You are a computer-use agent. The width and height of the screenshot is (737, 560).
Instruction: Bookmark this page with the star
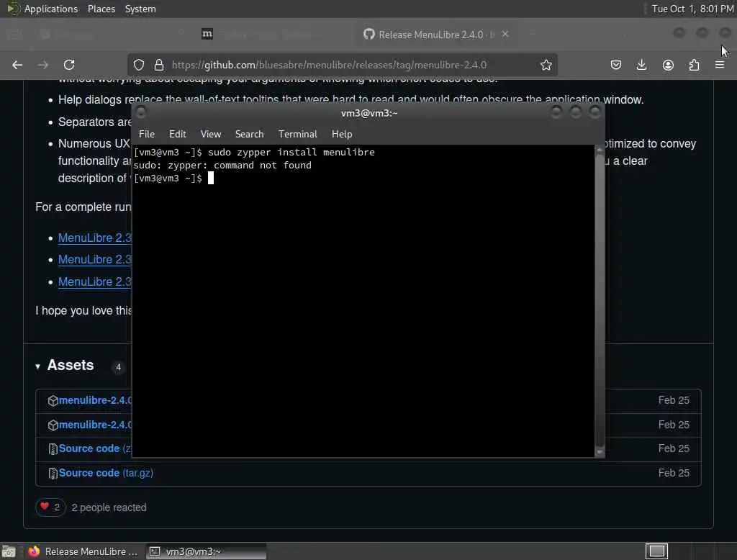tap(546, 65)
